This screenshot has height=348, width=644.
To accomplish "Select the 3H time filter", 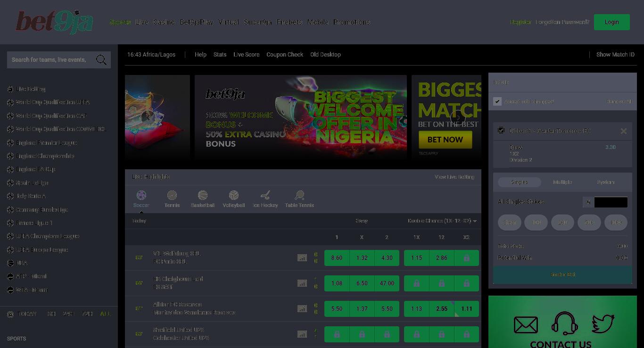I will 51,314.
